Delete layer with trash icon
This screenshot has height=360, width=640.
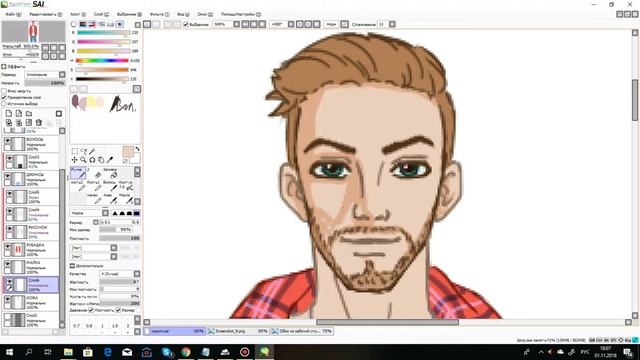point(39,122)
